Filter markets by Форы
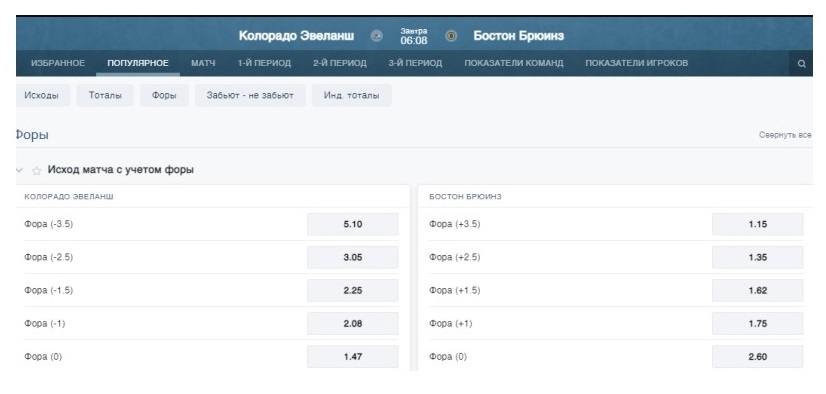The image size is (826, 394). [164, 95]
